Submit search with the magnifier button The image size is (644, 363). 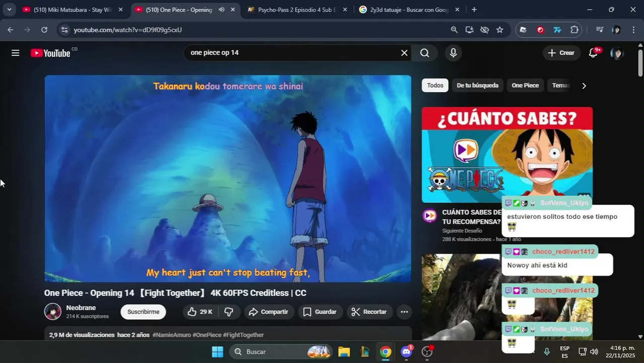[425, 53]
